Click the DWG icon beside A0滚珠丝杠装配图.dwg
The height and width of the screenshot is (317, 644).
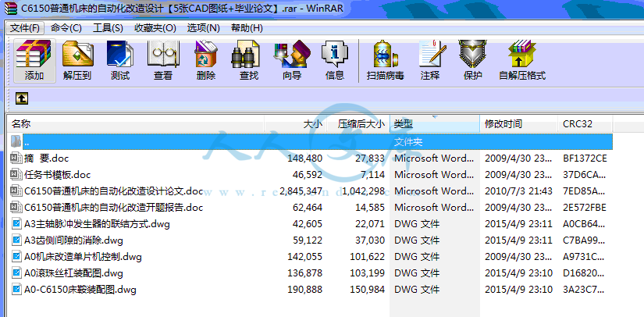16,273
